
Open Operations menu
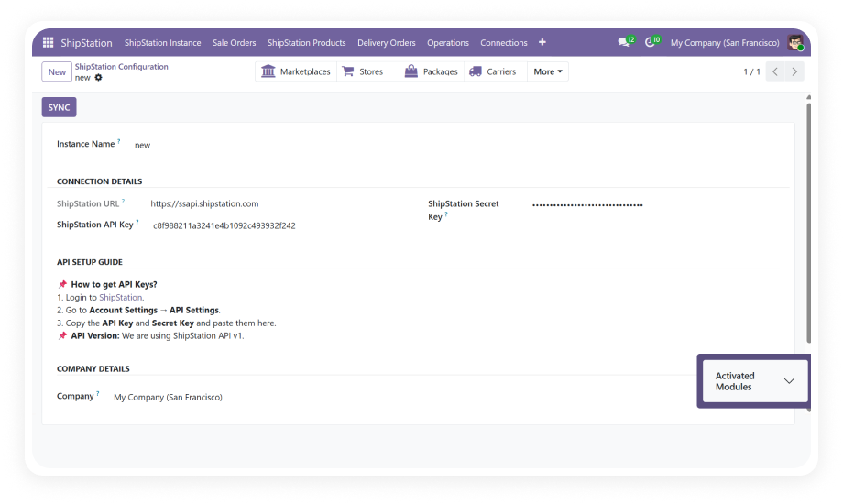[x=448, y=42]
